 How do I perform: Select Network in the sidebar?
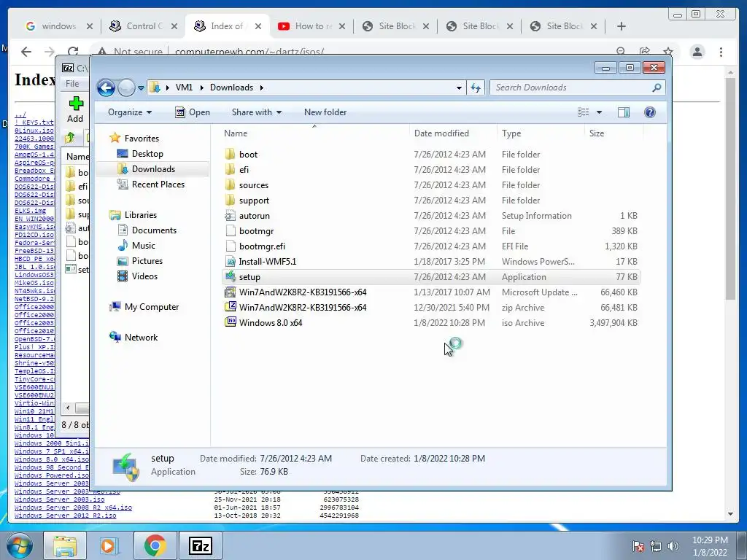141,338
